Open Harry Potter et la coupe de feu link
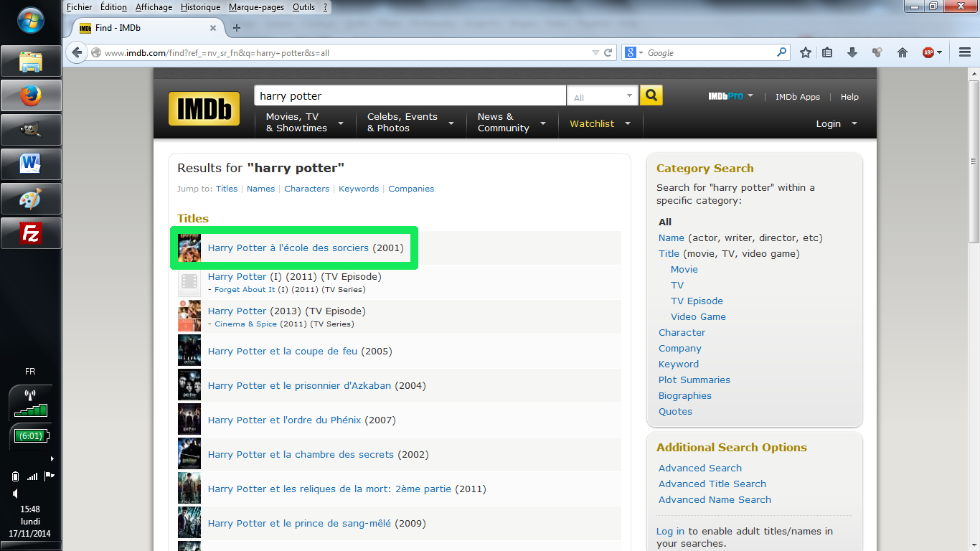This screenshot has height=551, width=980. tap(284, 351)
